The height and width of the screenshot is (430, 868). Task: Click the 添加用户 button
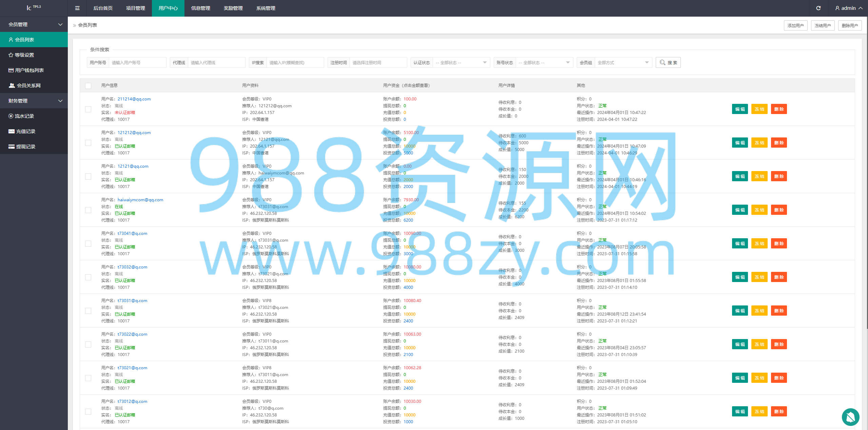[x=795, y=25]
